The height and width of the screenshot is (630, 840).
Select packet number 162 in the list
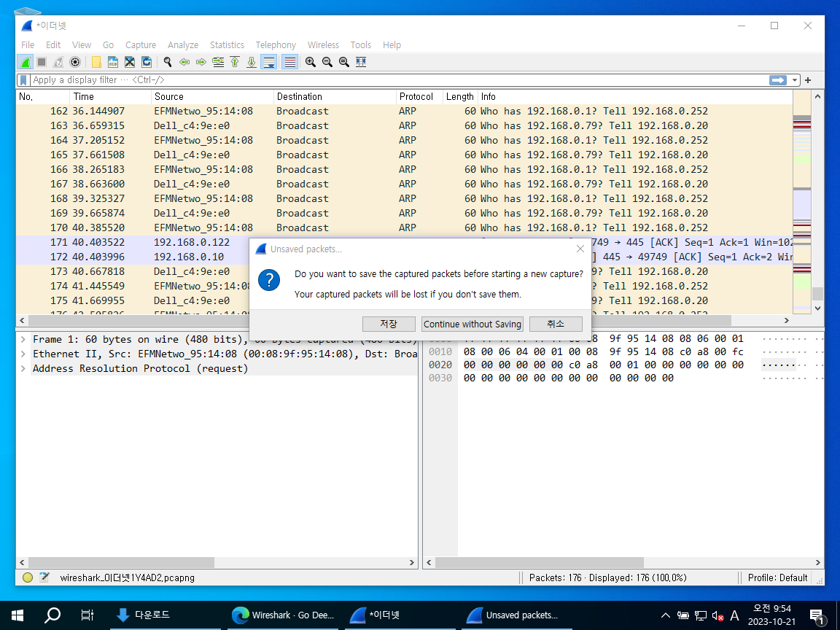pos(404,111)
